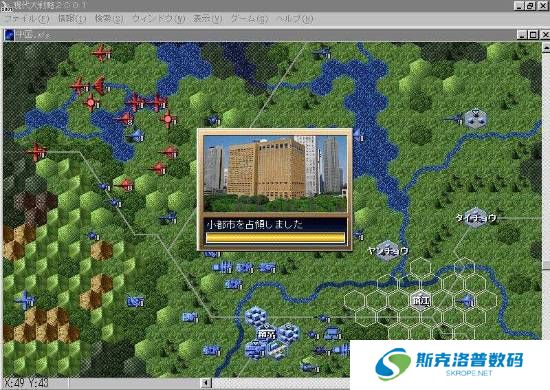Click the 小都市を占領しました message text
Viewport: 550px width, 390px height.
[255, 224]
